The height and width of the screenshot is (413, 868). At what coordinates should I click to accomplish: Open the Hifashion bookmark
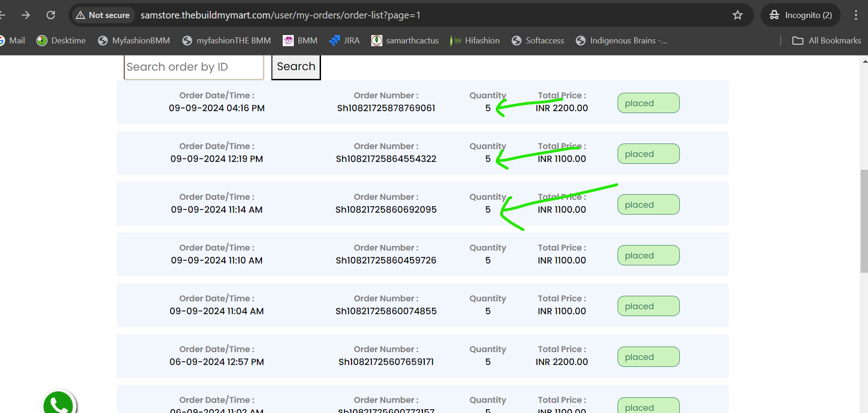[x=475, y=41]
